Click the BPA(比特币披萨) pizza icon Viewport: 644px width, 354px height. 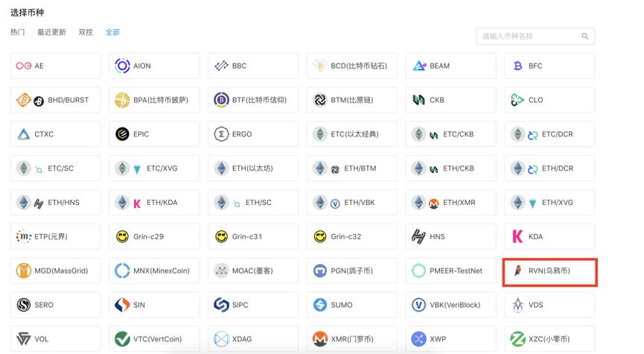click(x=122, y=100)
